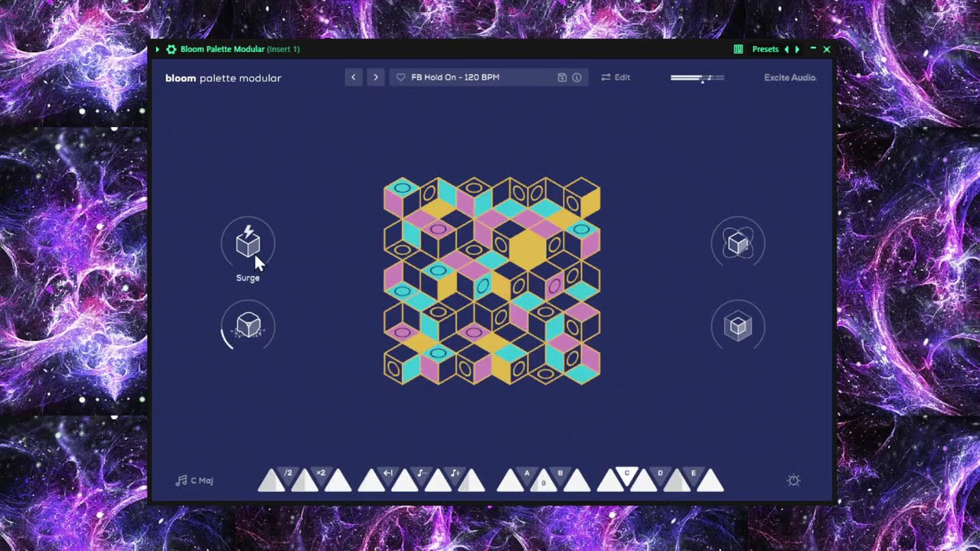Click the Excite Audio logo
Image resolution: width=980 pixels, height=551 pixels.
click(x=790, y=77)
